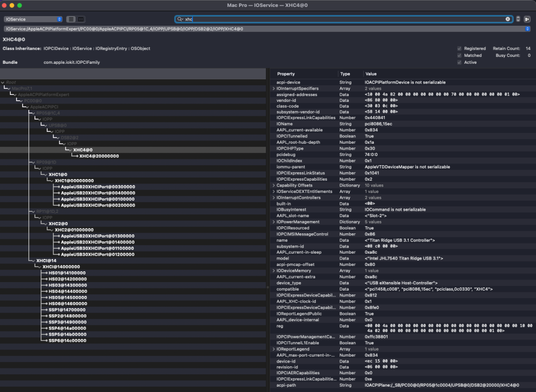Expand the IOReportLegend array
This screenshot has height=392, width=536.
tap(273, 349)
